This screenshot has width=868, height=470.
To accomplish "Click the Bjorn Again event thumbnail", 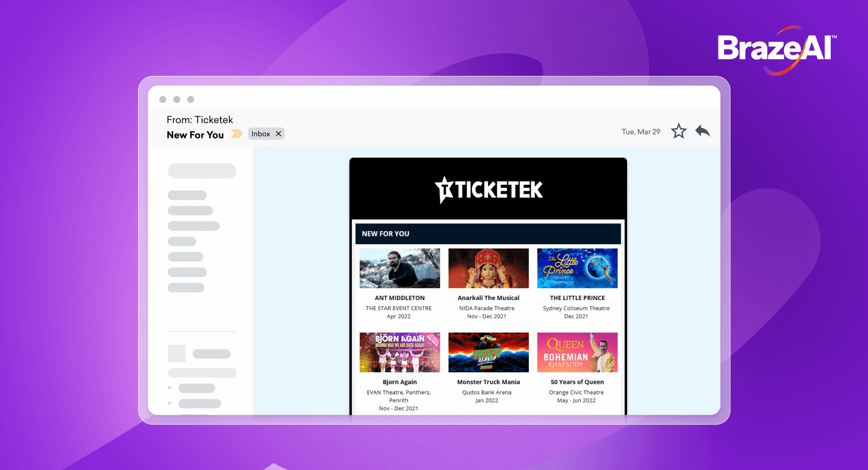I will pyautogui.click(x=400, y=352).
